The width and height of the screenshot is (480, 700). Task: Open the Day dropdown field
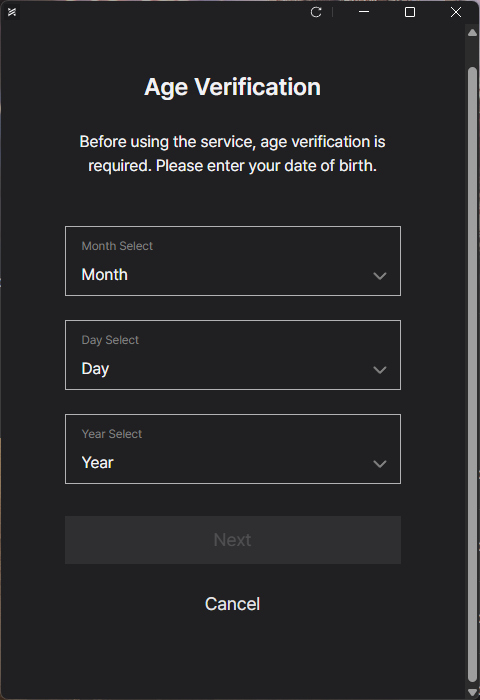pyautogui.click(x=233, y=355)
